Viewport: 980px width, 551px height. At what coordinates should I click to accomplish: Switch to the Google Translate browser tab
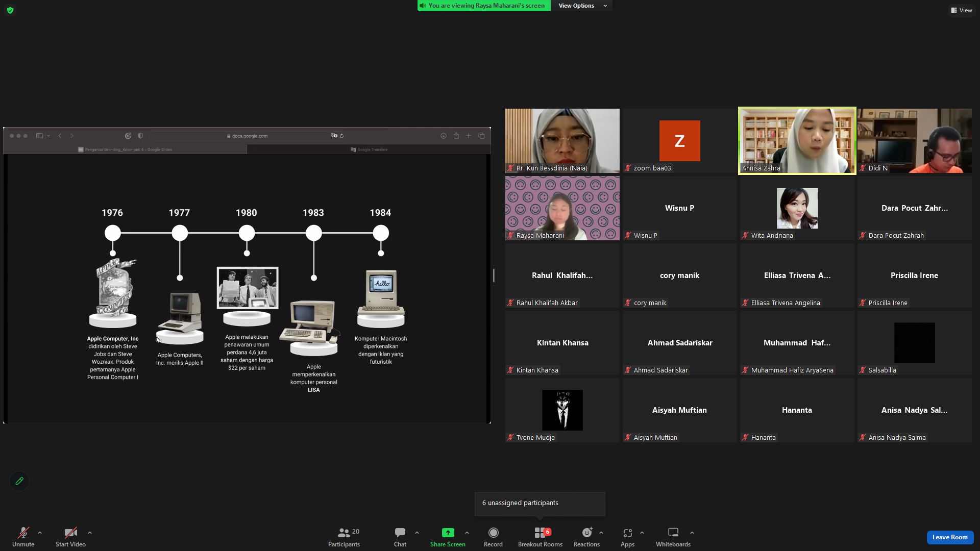[369, 149]
